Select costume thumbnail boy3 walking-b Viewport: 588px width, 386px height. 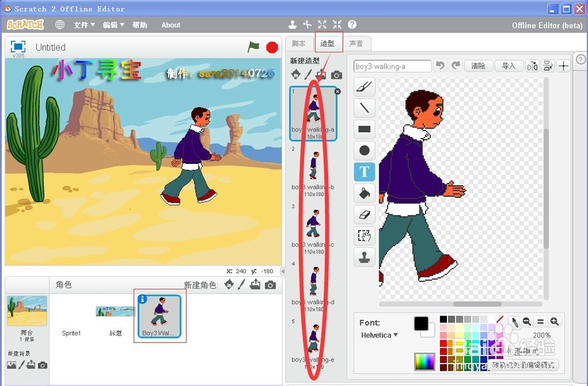click(x=313, y=172)
